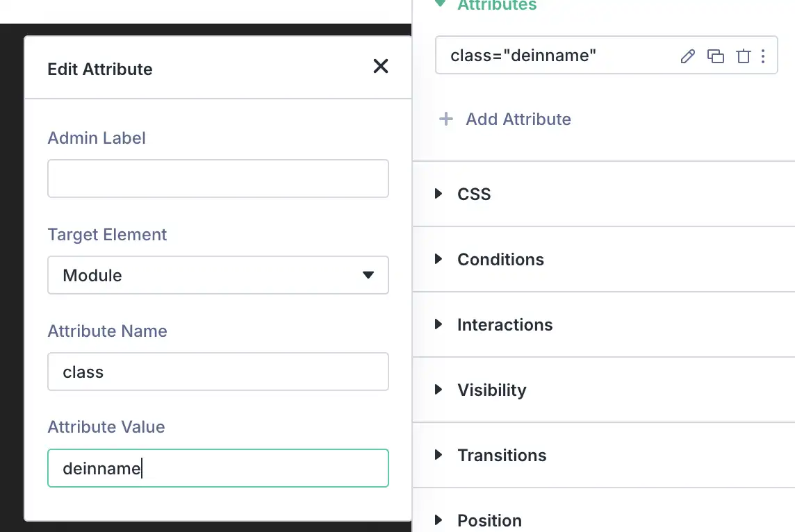Select the class="deinname" attribute row

click(x=556, y=56)
